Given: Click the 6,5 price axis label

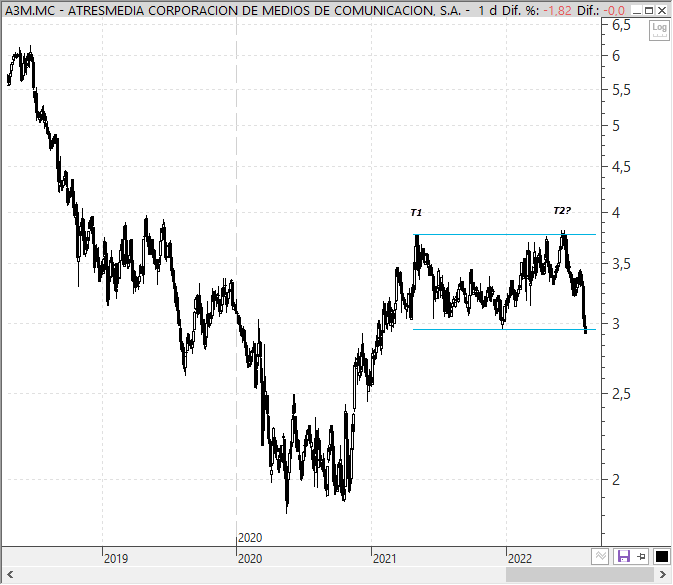Looking at the screenshot, I should point(621,25).
